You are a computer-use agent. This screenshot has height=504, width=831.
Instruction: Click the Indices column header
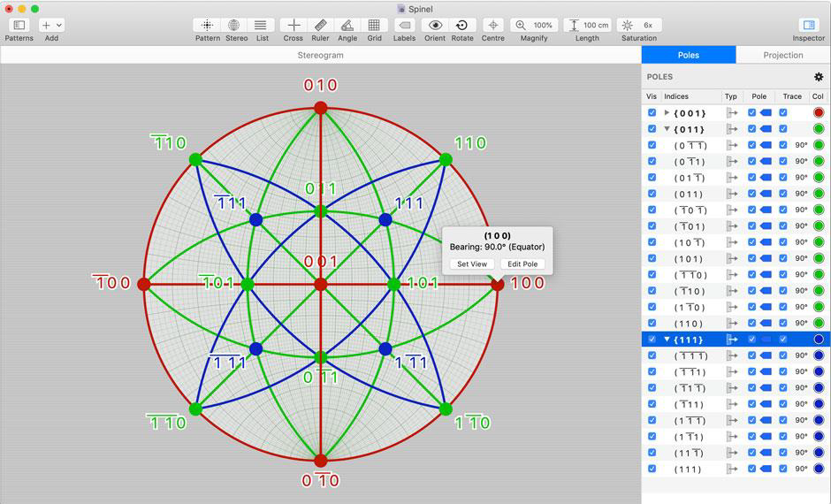pos(676,96)
